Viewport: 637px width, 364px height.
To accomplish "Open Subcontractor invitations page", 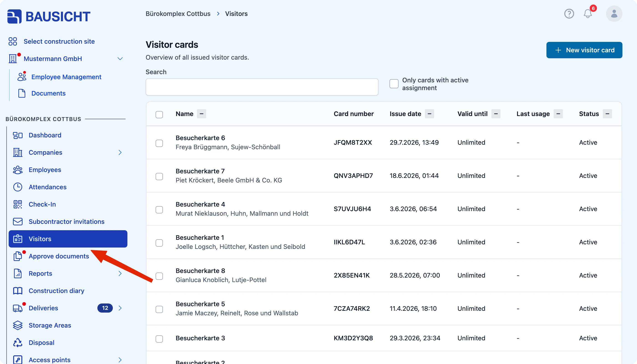I will [68, 222].
